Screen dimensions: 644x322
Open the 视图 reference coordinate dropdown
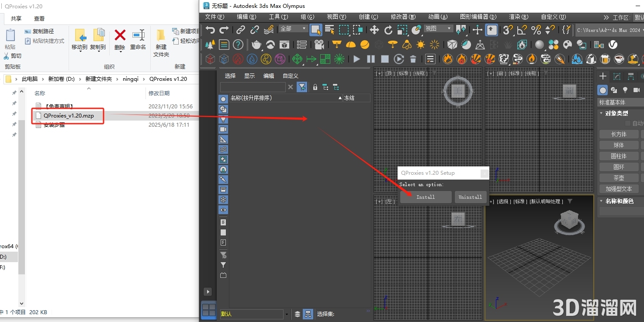(x=439, y=28)
